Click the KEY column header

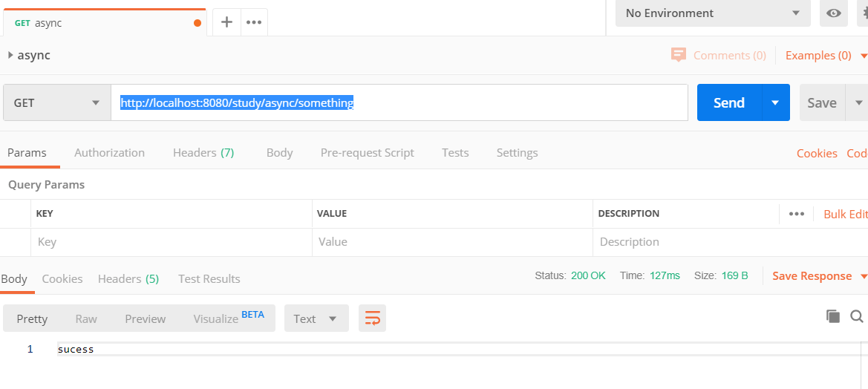click(x=45, y=214)
